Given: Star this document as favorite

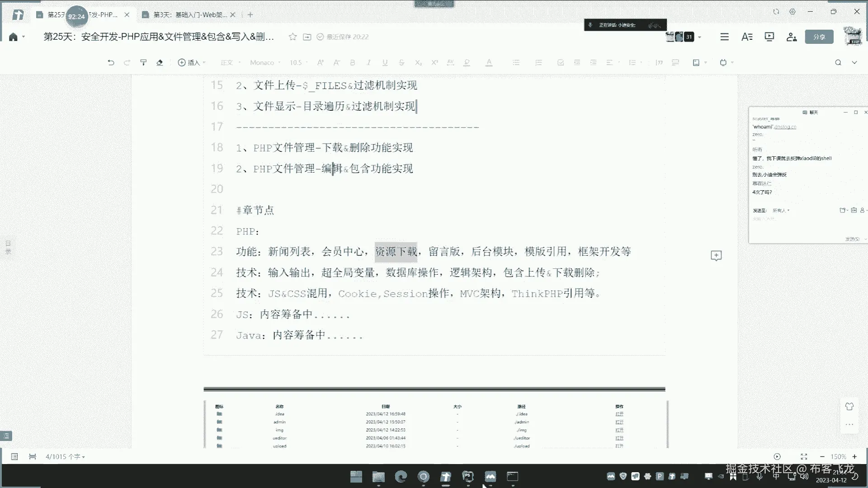Looking at the screenshot, I should [x=292, y=37].
